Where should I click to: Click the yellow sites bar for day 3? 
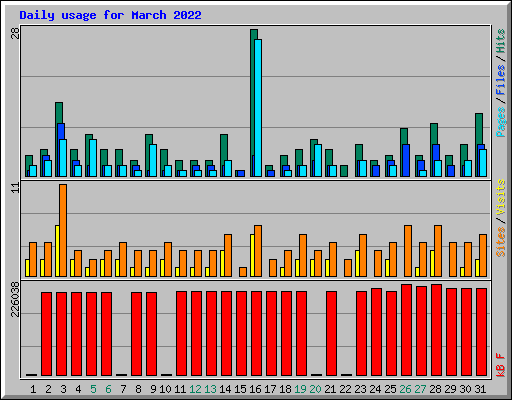point(57,251)
